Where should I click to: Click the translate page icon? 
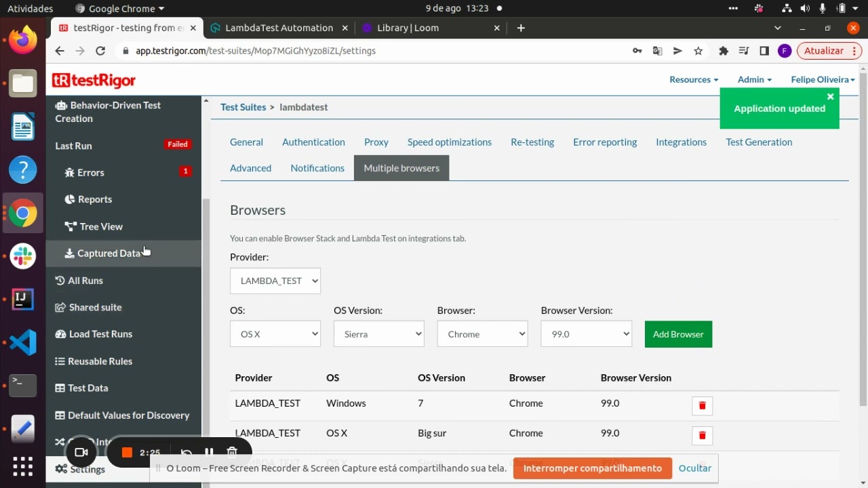point(657,51)
